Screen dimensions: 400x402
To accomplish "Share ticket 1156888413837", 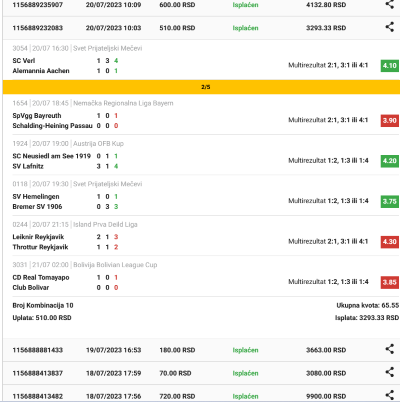I will 389,372.
